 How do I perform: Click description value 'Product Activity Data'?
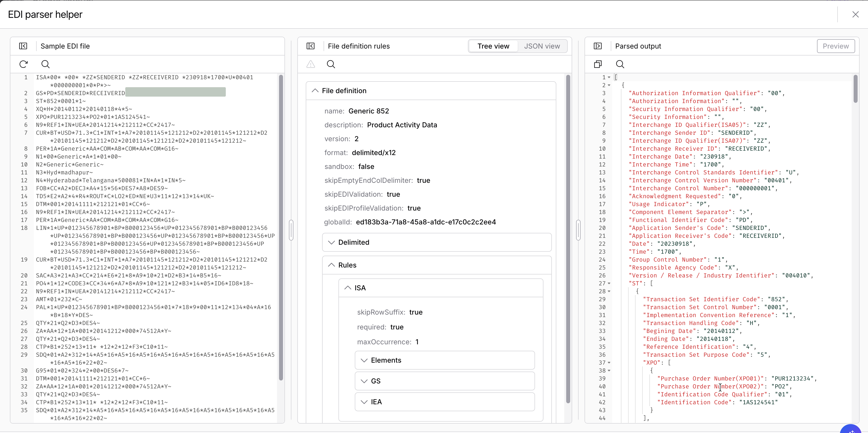tap(402, 125)
